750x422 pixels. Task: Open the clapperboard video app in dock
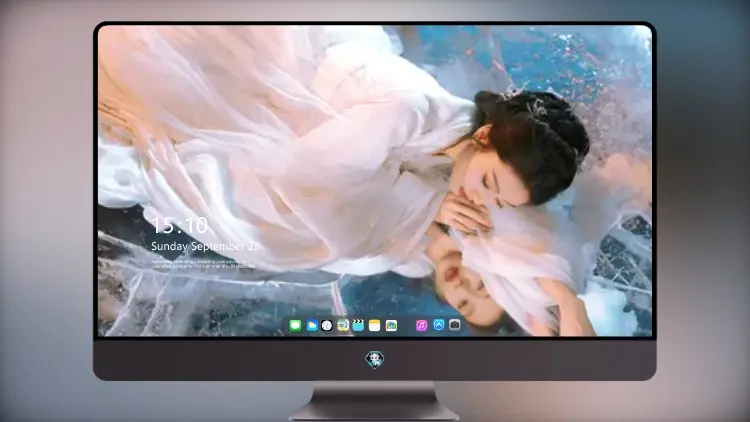[x=358, y=326]
